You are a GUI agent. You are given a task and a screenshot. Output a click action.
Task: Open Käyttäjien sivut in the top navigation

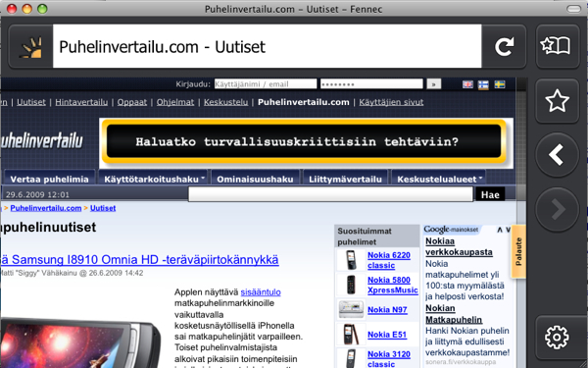tap(391, 102)
